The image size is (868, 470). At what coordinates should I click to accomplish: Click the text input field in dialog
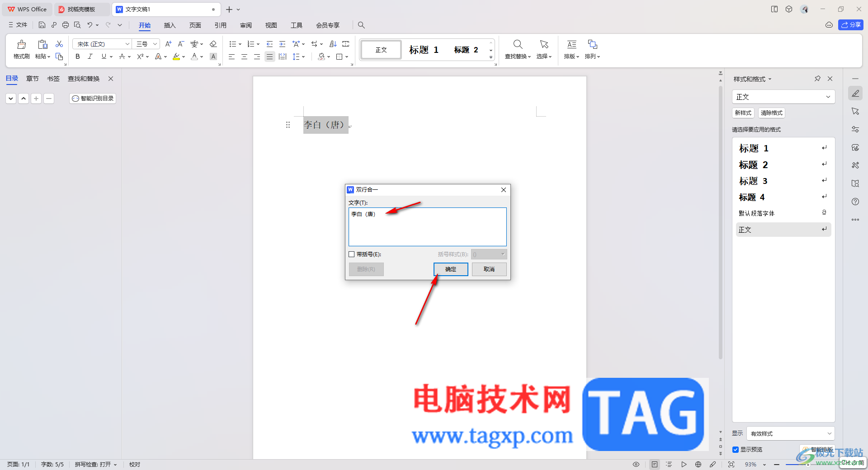(428, 227)
